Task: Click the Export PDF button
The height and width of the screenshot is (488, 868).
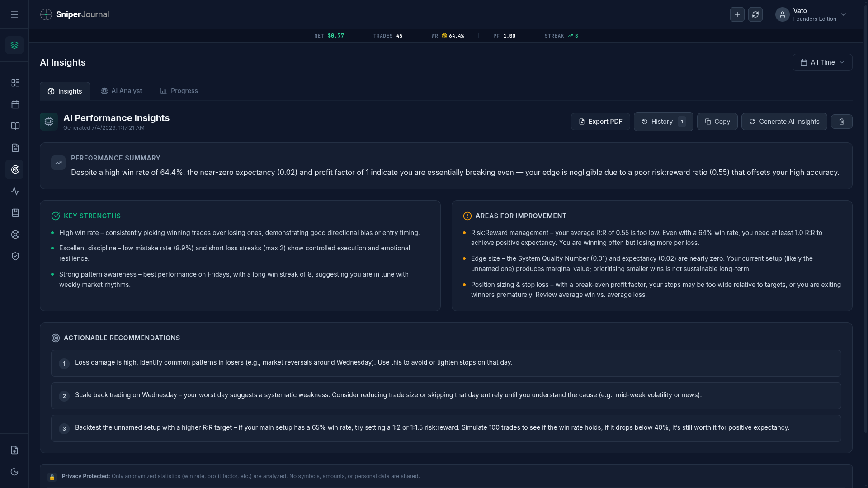Action: (600, 122)
